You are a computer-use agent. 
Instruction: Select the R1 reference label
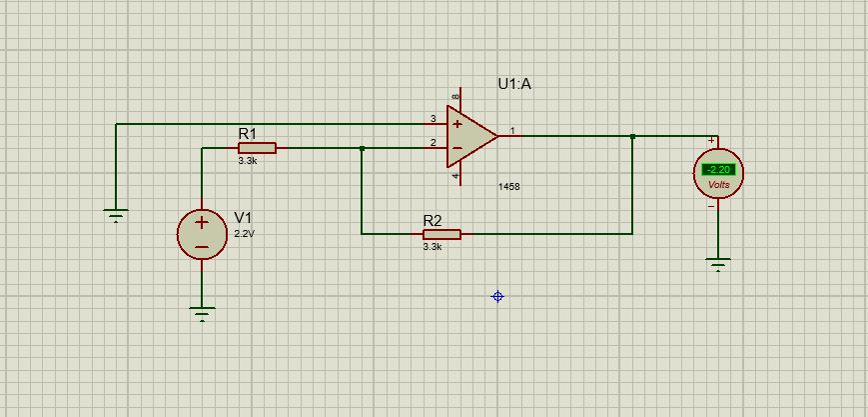tap(248, 134)
